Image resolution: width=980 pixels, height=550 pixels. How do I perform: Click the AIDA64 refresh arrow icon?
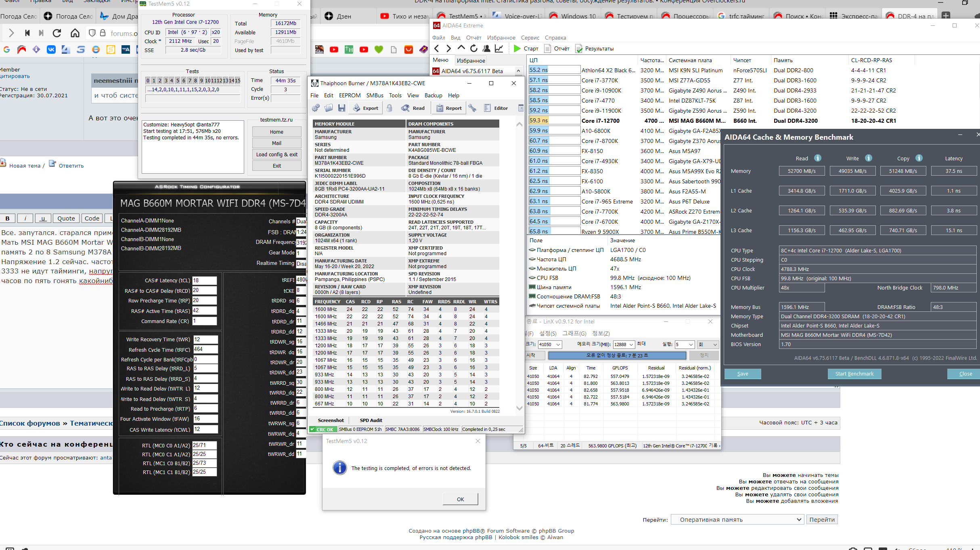474,48
